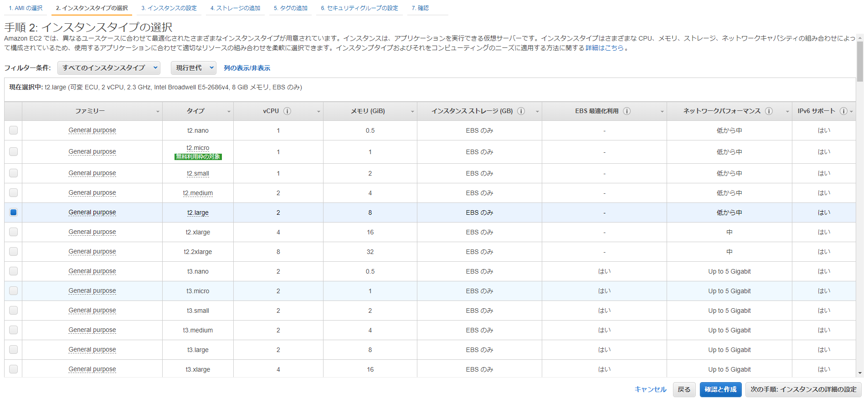Click the info icon next to IPv6 サポート
868x399 pixels.
843,111
